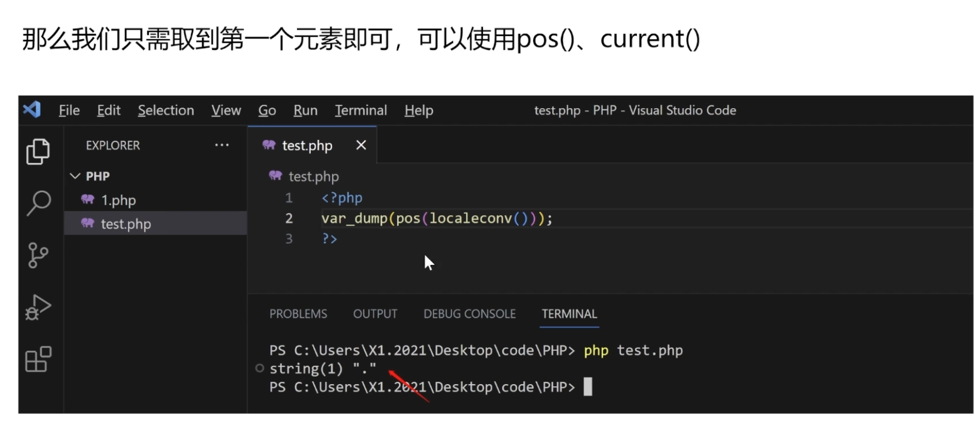This screenshot has height=422, width=980.
Task: Open the Extensions view icon
Action: click(x=38, y=359)
